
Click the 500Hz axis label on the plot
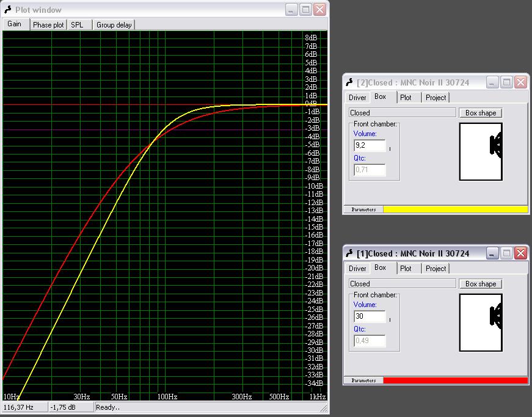click(279, 396)
